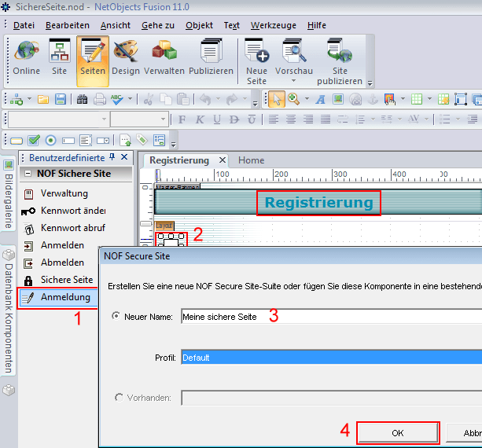Click the multi-line text field tool
482x448 pixels.
[x=86, y=141]
